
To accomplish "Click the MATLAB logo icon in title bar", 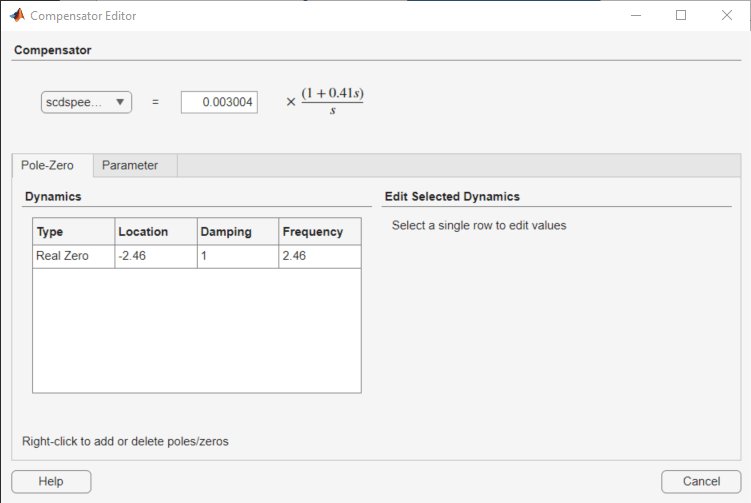I will coord(16,16).
